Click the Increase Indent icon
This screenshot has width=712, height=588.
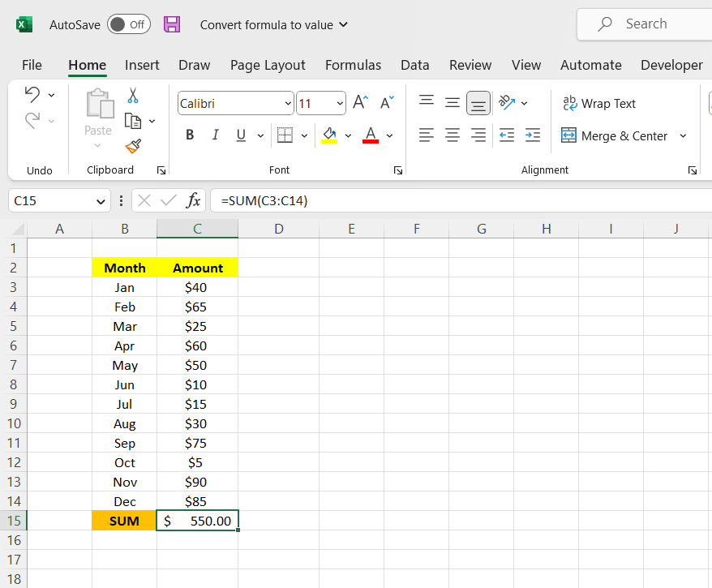pos(532,135)
